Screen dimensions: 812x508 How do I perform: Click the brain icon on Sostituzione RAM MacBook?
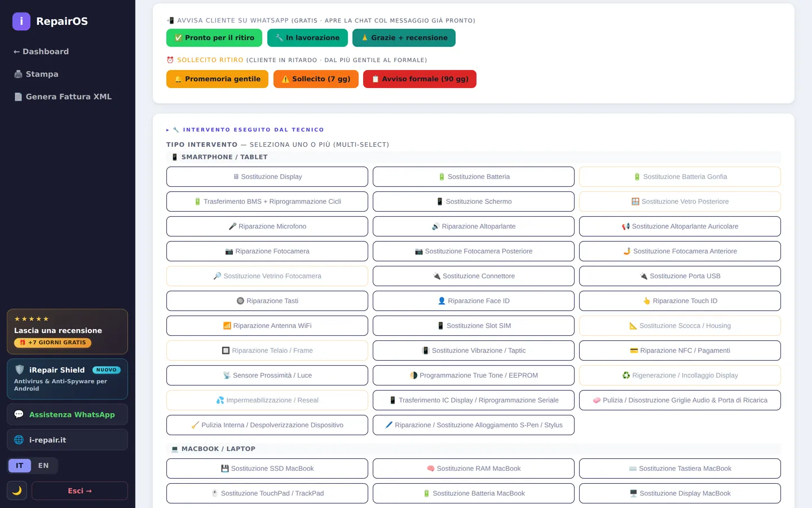coord(431,468)
